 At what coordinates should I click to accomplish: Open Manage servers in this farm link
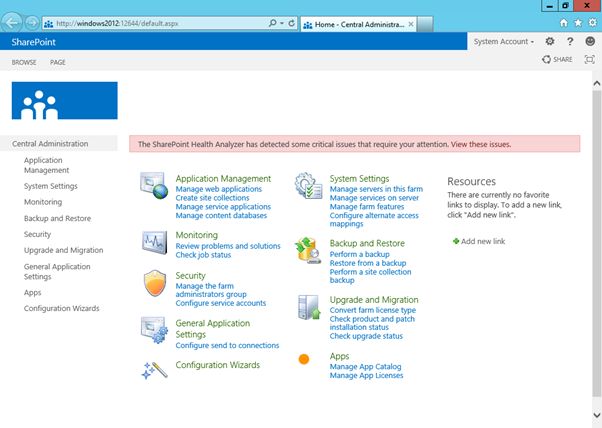(376, 189)
